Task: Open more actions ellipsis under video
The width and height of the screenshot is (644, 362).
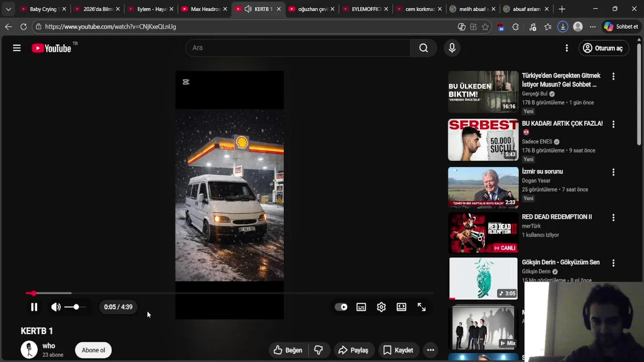Action: click(x=431, y=350)
